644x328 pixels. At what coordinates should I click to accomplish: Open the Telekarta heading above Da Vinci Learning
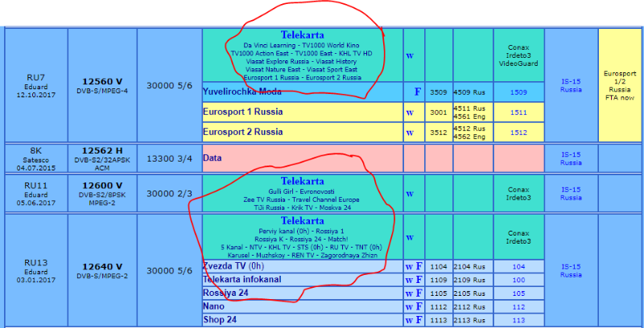303,35
